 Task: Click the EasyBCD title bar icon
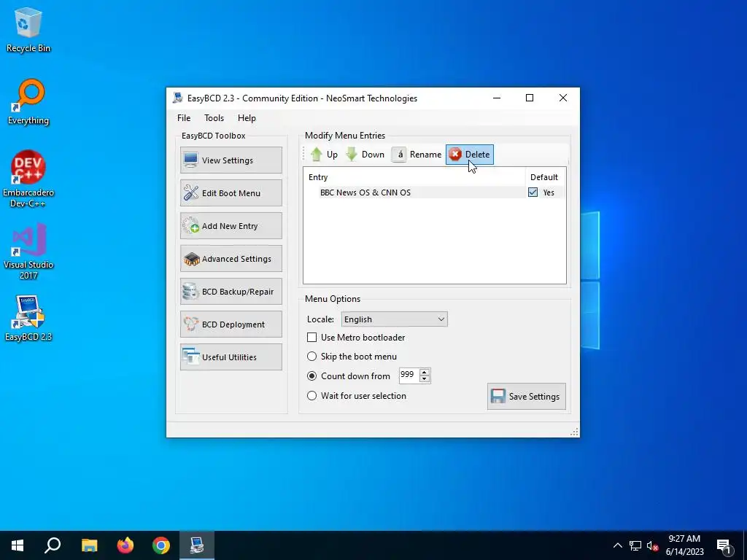(x=178, y=98)
